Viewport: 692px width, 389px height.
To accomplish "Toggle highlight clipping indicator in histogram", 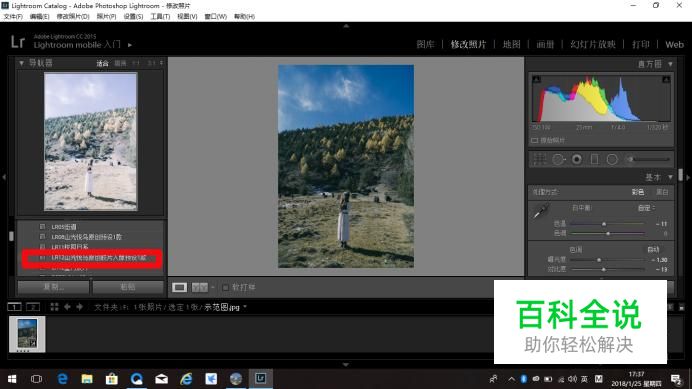I will tap(666, 79).
